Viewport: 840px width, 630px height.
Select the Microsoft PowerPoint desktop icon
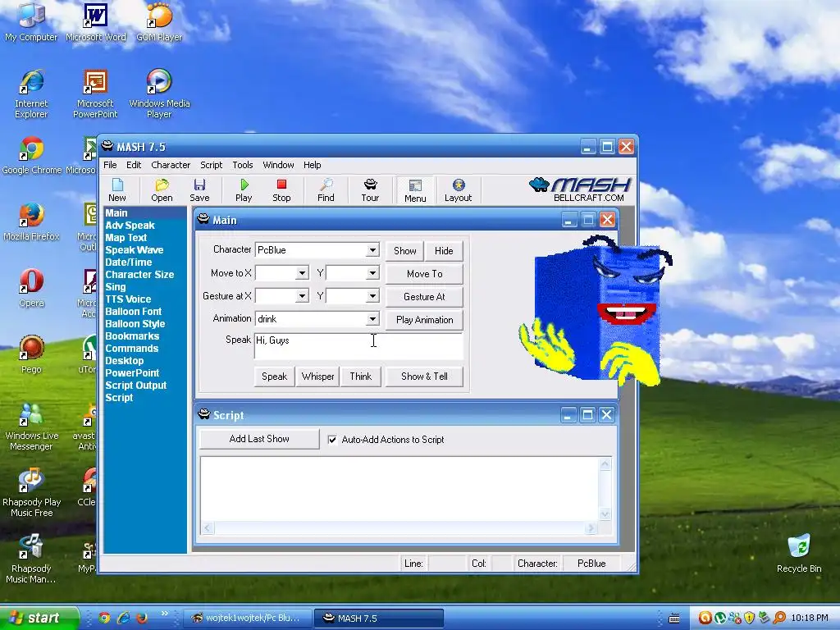pos(95,94)
